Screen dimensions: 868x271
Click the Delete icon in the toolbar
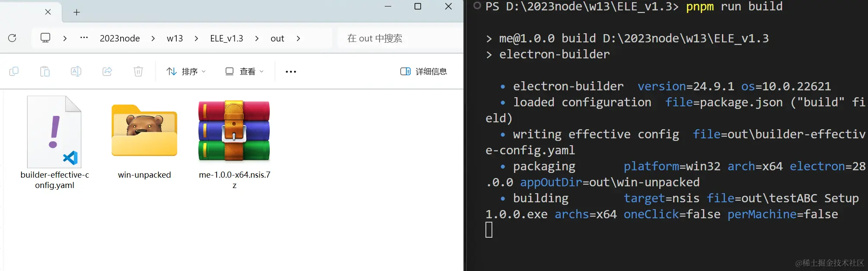click(138, 71)
